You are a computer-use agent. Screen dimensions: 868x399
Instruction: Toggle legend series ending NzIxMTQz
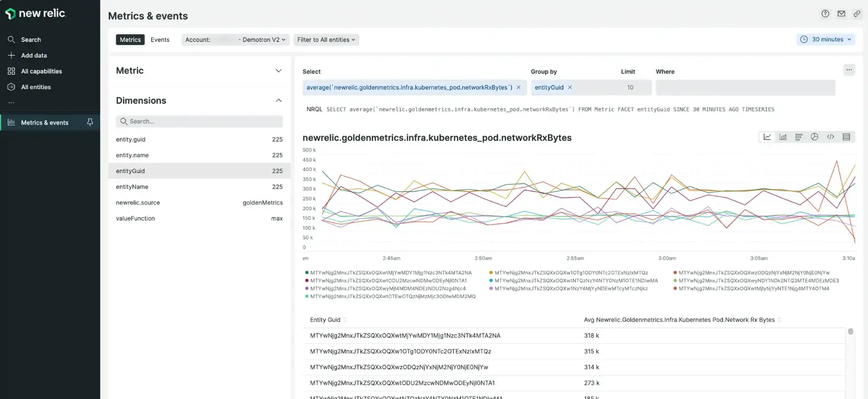(x=568, y=273)
